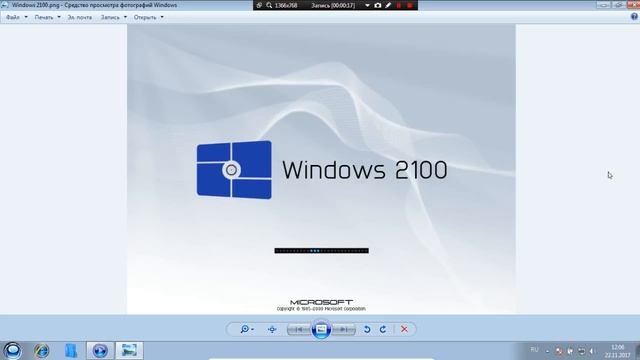Screen dimensions: 640x360
Task: Click the power tray icon
Action: (x=570, y=351)
